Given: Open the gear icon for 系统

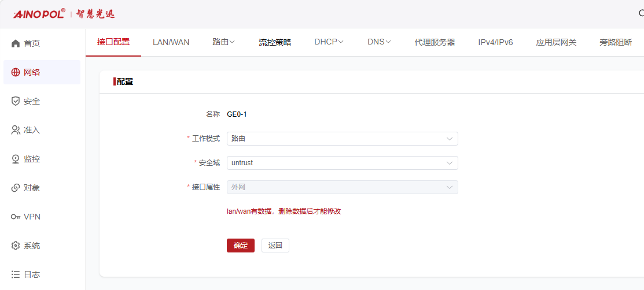Looking at the screenshot, I should coord(16,246).
